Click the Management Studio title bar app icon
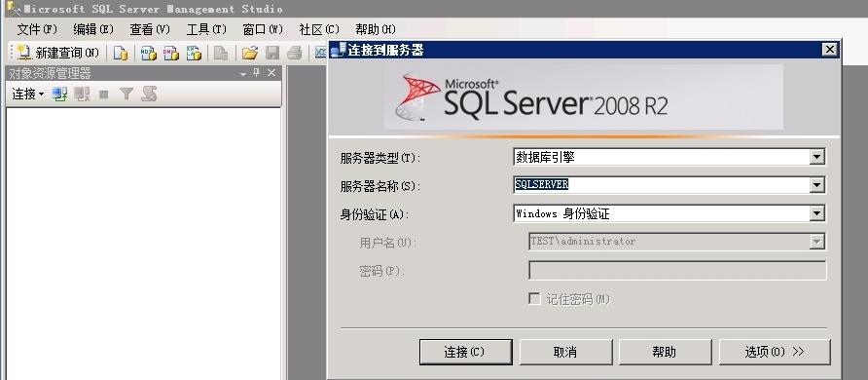 tap(13, 9)
